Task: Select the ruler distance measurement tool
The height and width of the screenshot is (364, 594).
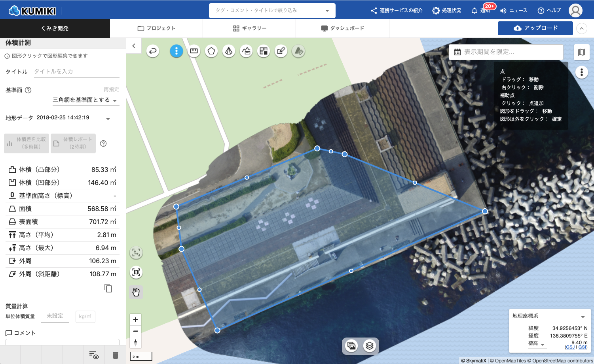Action: point(194,51)
